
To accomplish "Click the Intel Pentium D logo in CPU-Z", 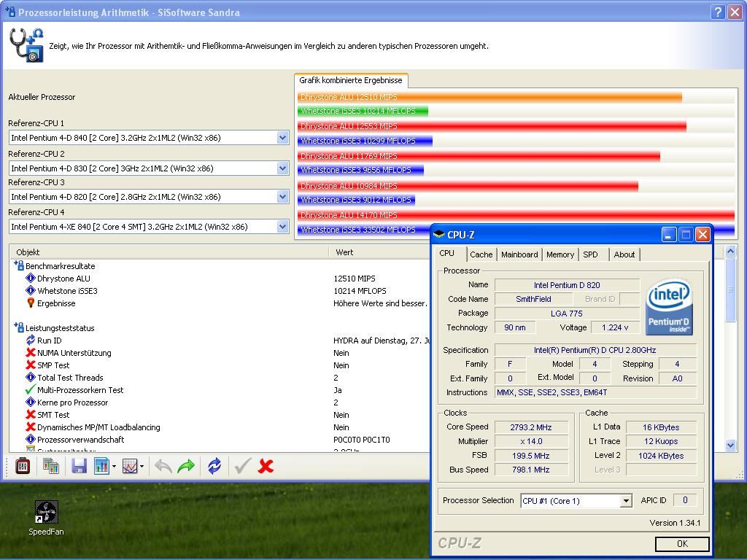I will [x=670, y=307].
